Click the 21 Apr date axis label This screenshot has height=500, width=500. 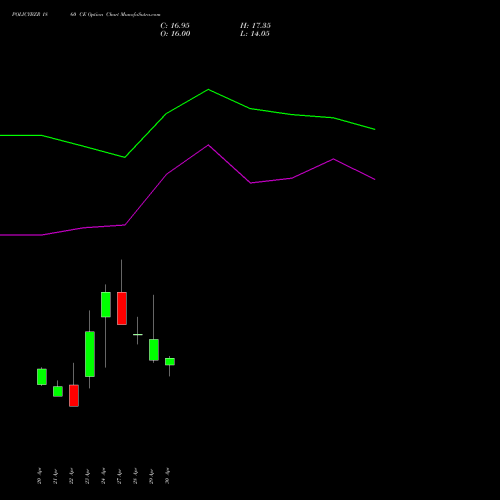pyautogui.click(x=55, y=476)
